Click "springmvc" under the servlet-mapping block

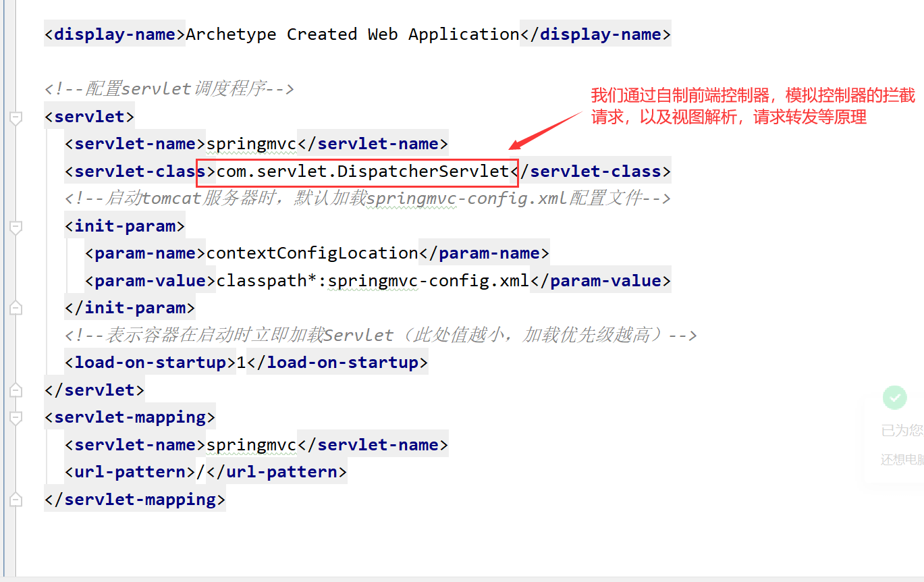252,445
